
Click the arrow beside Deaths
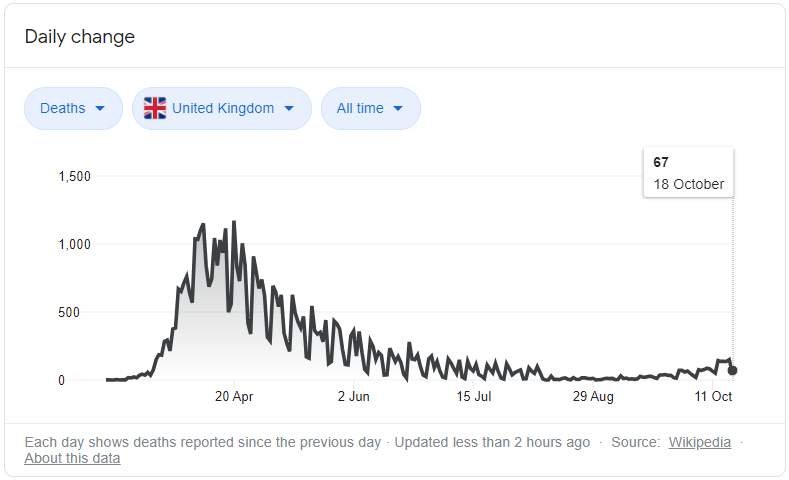point(100,109)
